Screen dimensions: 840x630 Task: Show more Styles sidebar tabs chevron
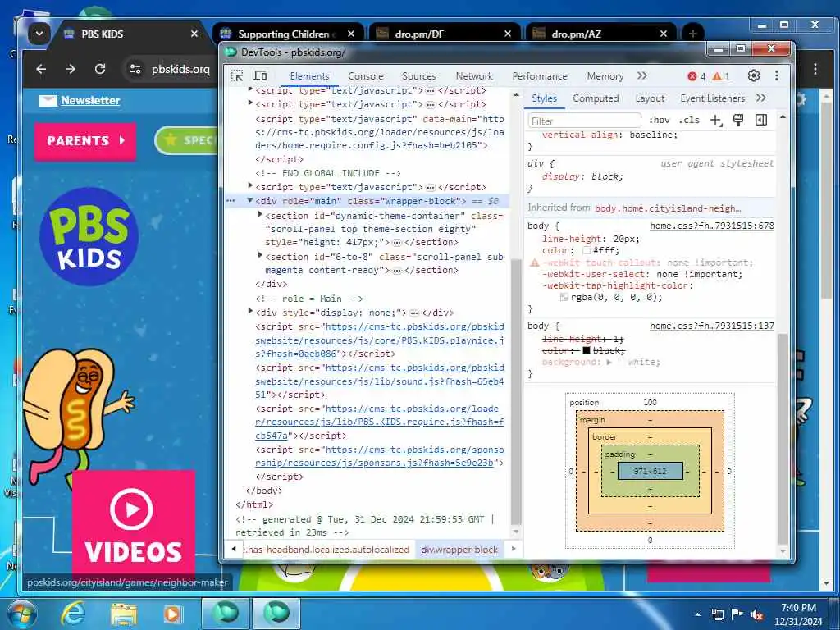pos(760,98)
